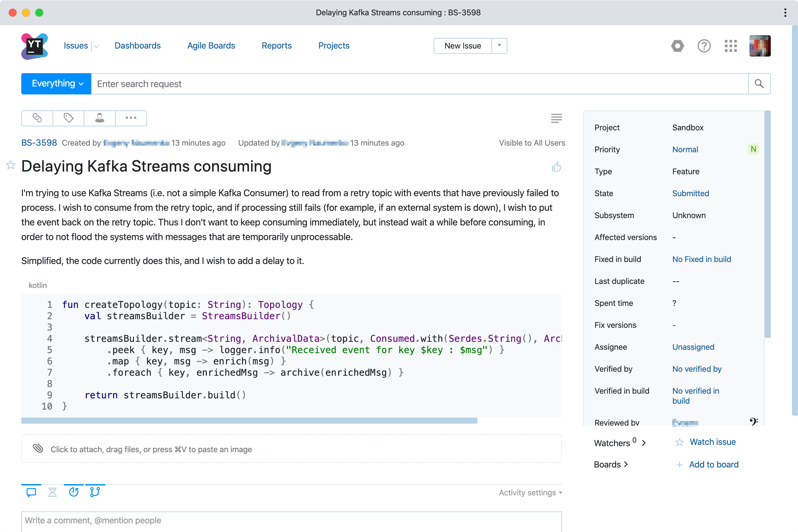Click the code block horizontal scrollbar
The image size is (798, 532).
click(249, 421)
